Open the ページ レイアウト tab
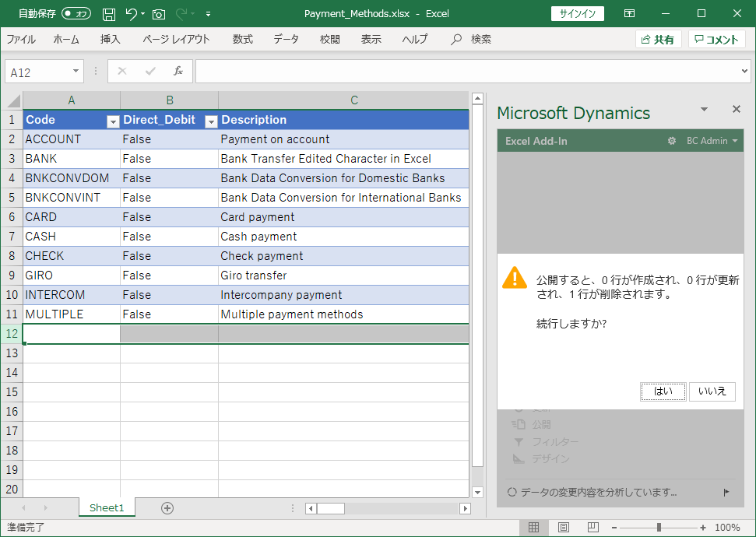 [x=177, y=40]
